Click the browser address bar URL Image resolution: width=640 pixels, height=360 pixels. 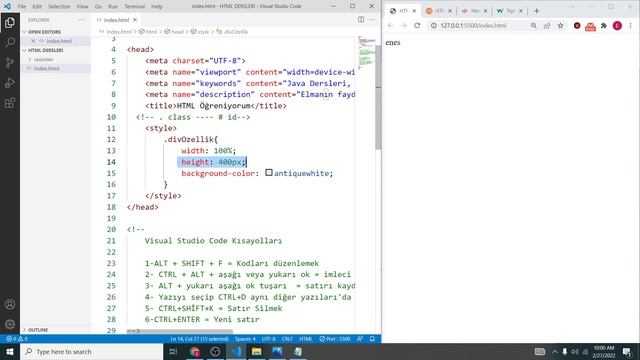tap(473, 25)
